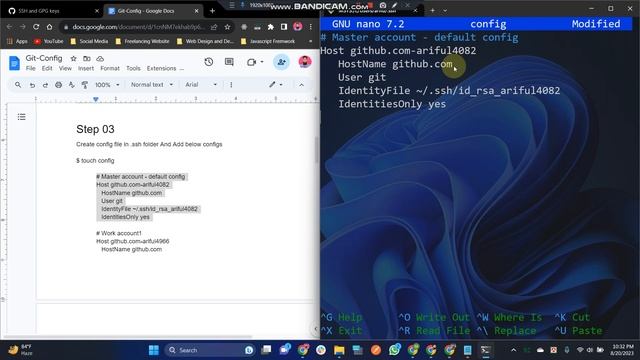
Task: Click the Git-Config document title
Action: click(x=44, y=58)
